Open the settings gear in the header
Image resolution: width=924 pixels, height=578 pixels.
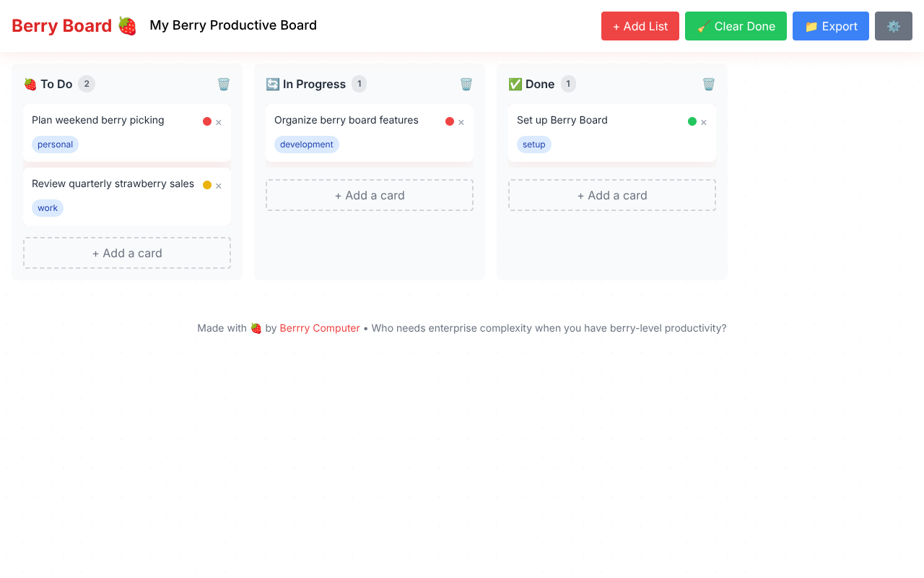pyautogui.click(x=894, y=26)
